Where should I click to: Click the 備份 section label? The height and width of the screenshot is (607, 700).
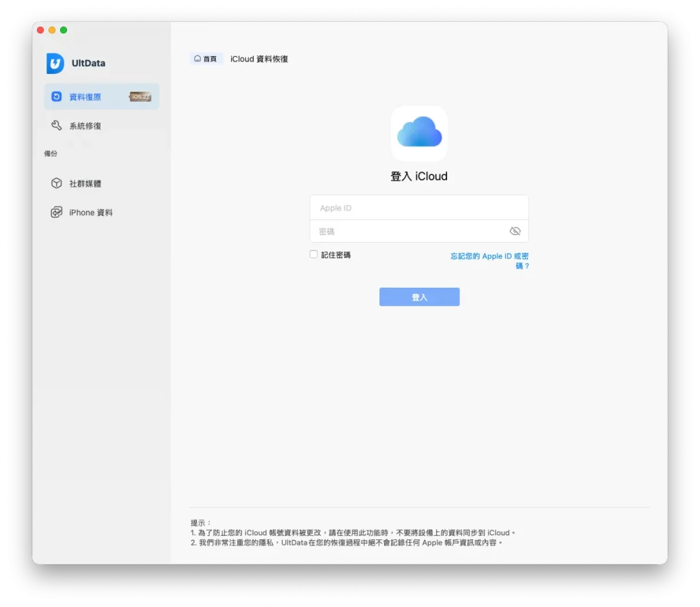click(51, 154)
